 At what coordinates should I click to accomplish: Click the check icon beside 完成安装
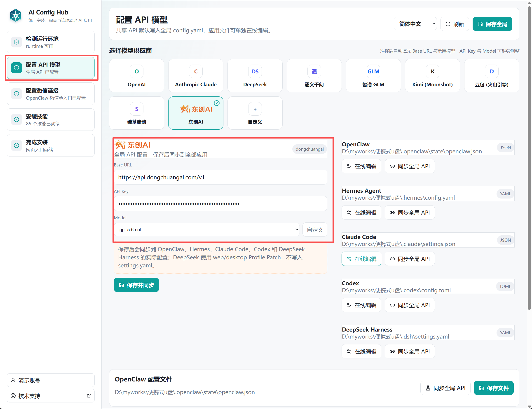pyautogui.click(x=16, y=145)
